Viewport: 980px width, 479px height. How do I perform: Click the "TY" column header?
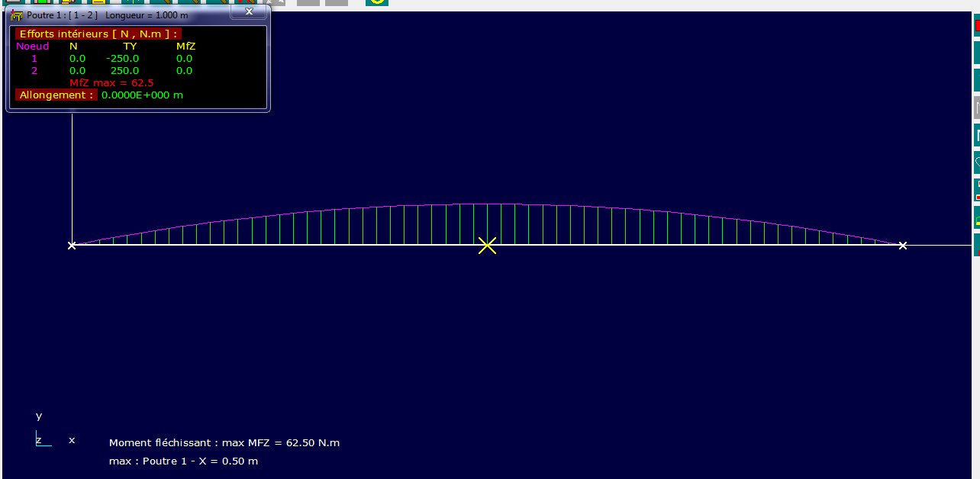[131, 46]
